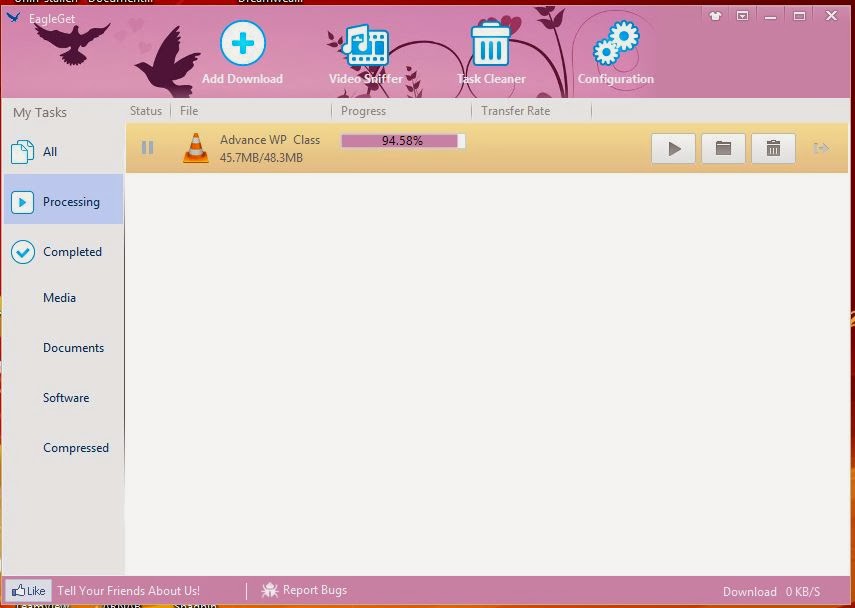Click the Download 0 KB/S speed indicator
This screenshot has height=608, width=855.
771,592
